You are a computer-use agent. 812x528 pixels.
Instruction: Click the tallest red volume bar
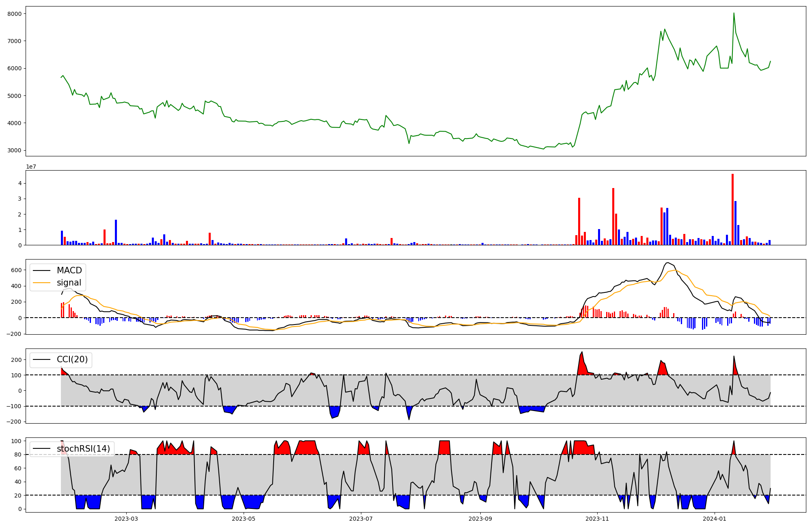(x=732, y=209)
